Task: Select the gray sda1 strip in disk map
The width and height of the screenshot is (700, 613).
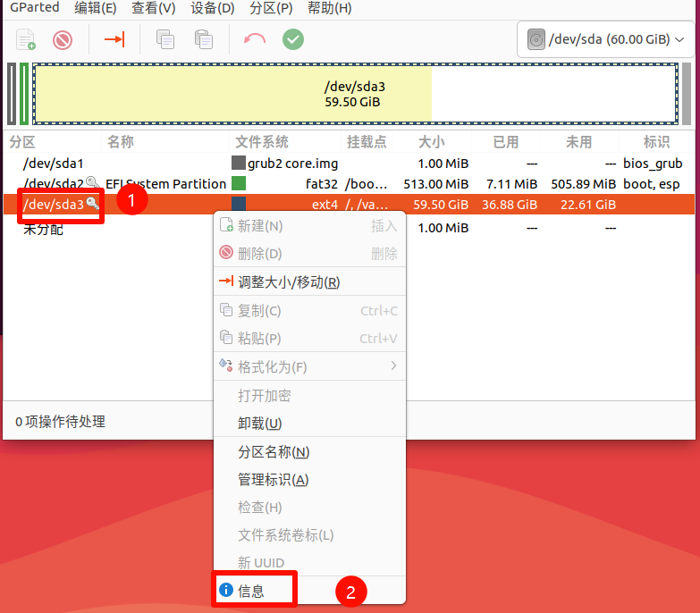Action: 12,94
